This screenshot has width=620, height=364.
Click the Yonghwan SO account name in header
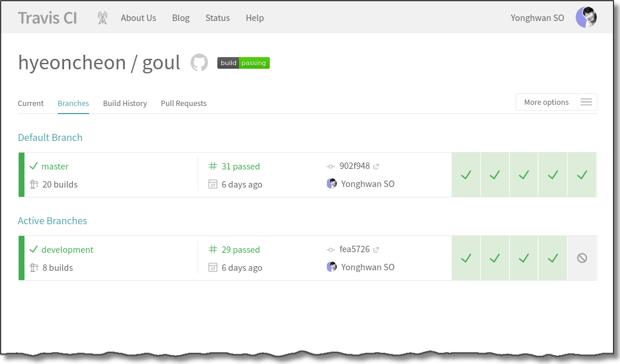[537, 18]
